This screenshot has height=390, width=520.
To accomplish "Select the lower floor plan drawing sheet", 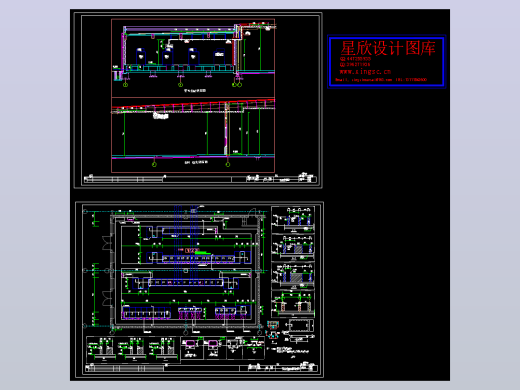I will coord(199,290).
